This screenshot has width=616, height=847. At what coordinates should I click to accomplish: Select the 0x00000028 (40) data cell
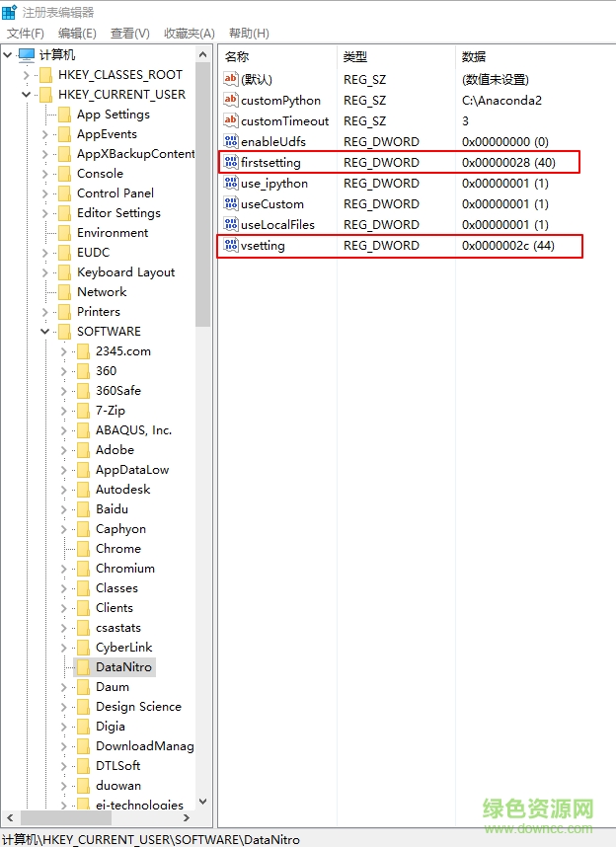(x=508, y=163)
